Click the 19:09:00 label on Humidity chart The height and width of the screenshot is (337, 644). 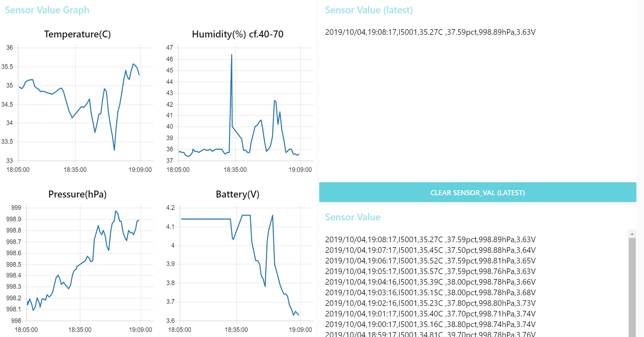point(300,170)
